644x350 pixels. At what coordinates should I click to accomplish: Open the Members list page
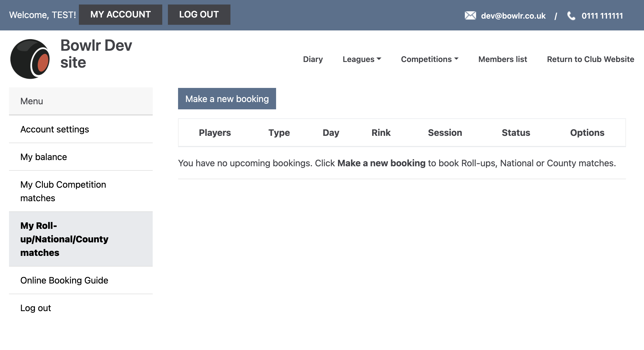click(x=503, y=59)
